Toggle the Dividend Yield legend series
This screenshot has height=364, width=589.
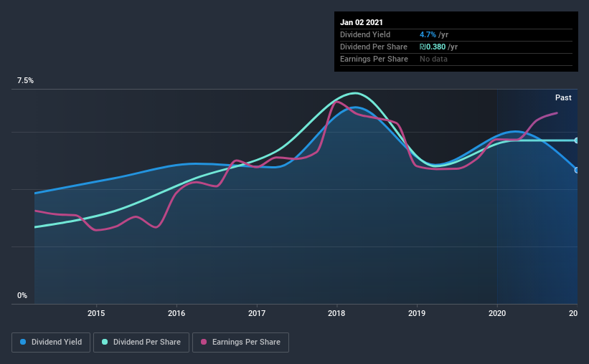point(51,343)
